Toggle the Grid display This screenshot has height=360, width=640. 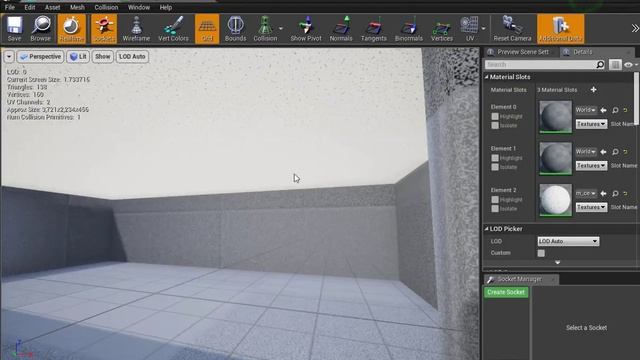[207, 29]
